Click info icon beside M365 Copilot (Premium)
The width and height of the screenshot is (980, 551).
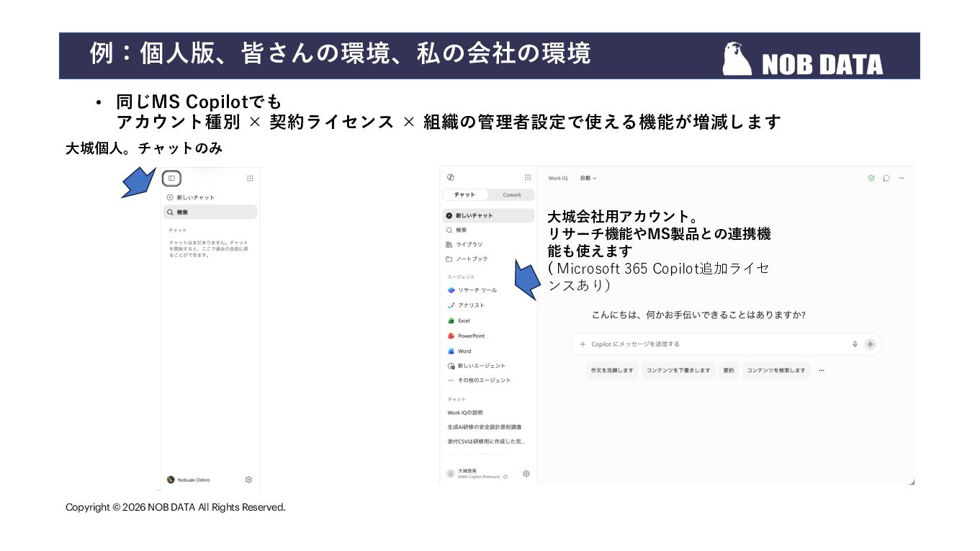[505, 477]
